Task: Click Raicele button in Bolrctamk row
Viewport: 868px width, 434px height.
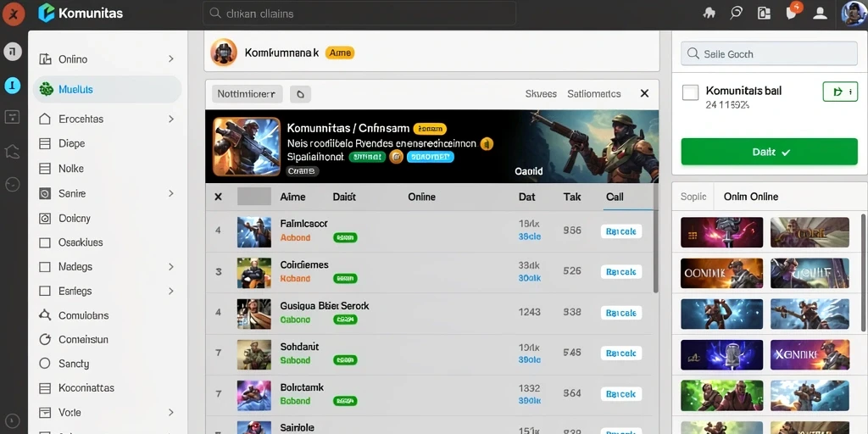Action: 621,393
